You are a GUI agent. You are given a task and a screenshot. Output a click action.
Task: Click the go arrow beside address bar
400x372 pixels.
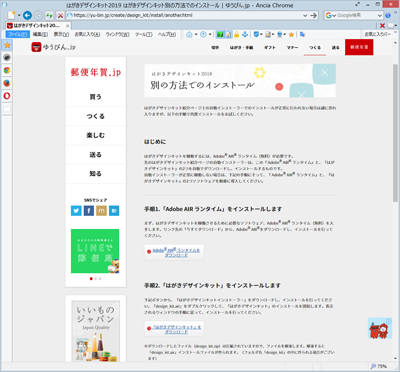pyautogui.click(x=313, y=15)
